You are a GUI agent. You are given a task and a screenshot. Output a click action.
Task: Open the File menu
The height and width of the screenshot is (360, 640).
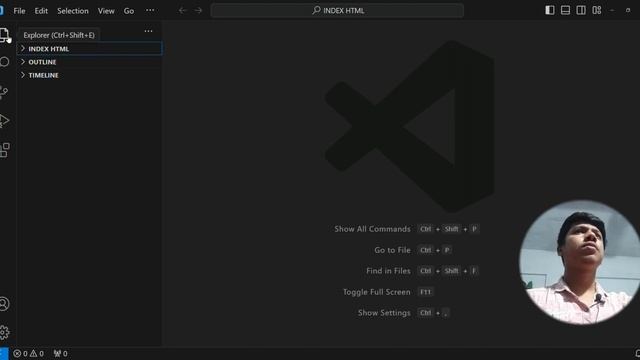click(x=19, y=11)
